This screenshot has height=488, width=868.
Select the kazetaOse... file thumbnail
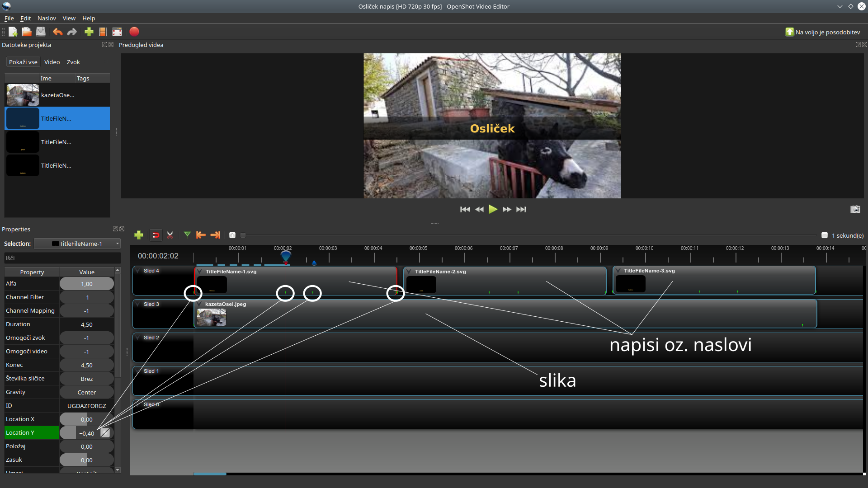click(x=23, y=95)
